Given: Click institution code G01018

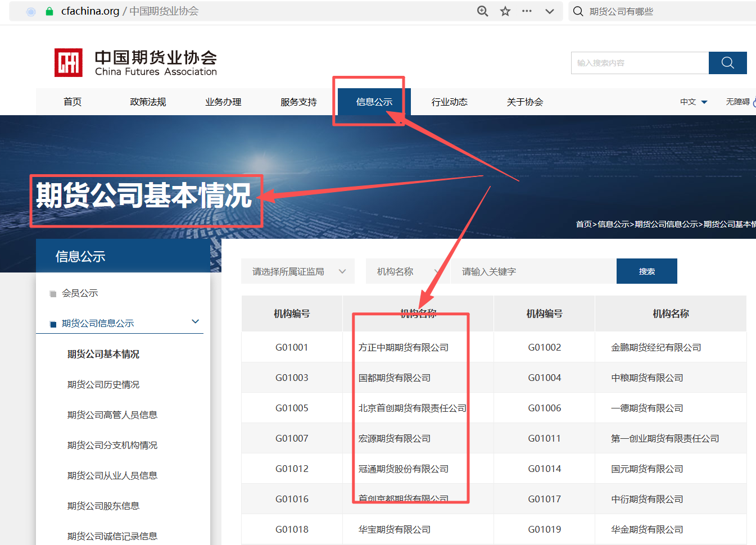Looking at the screenshot, I should click(292, 529).
